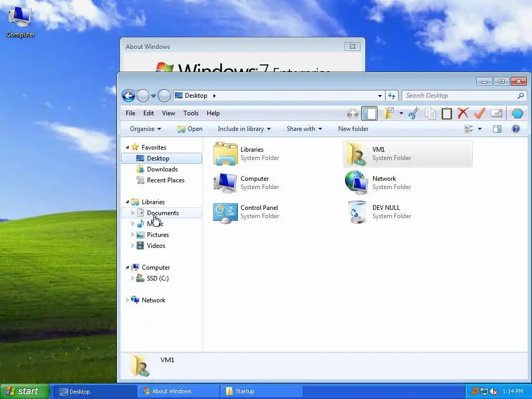Toggle the navigation pane toolbar button
Screen dimensions: 532x399
click(x=369, y=114)
